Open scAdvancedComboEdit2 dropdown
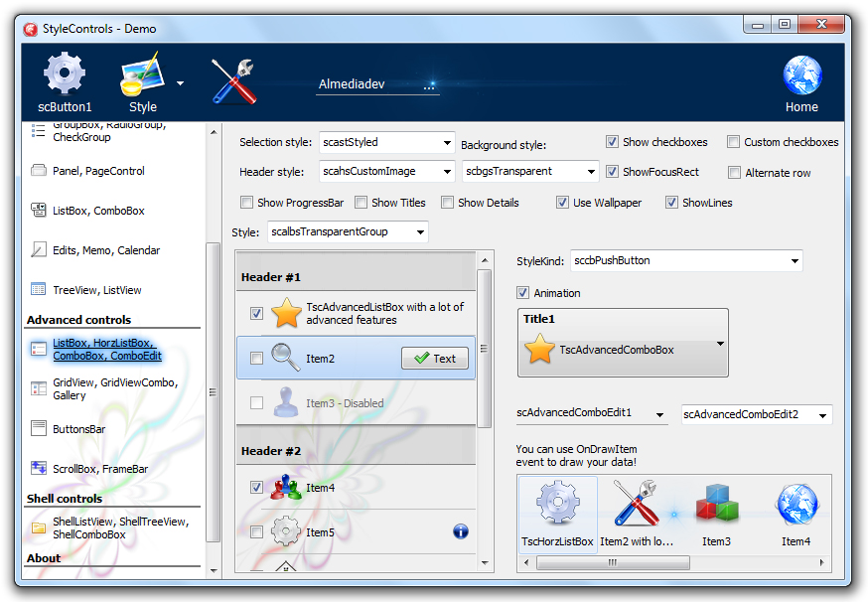Image resolution: width=868 pixels, height=602 pixels. click(822, 415)
